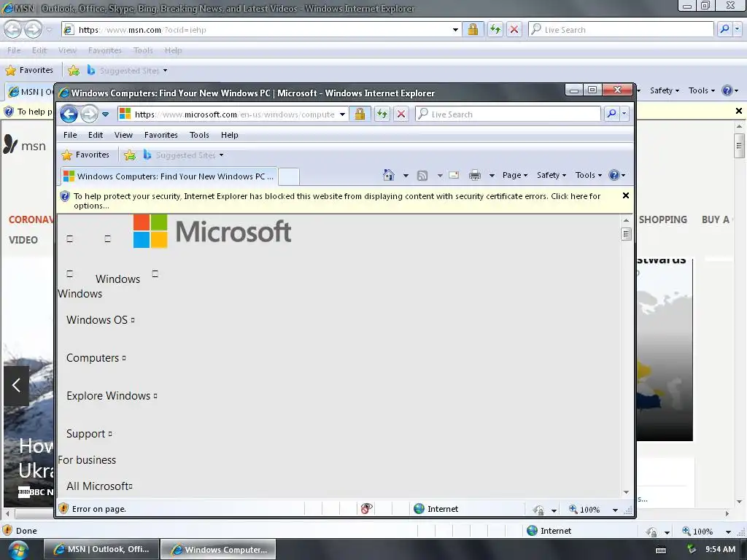Open search provider dropdown in Microsoft window
The height and width of the screenshot is (560, 747).
pos(624,114)
